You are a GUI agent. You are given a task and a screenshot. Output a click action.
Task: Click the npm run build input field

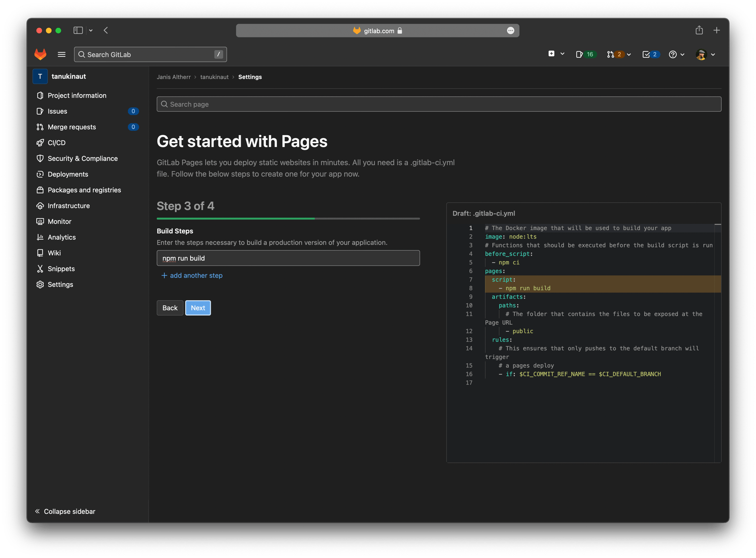(x=288, y=258)
